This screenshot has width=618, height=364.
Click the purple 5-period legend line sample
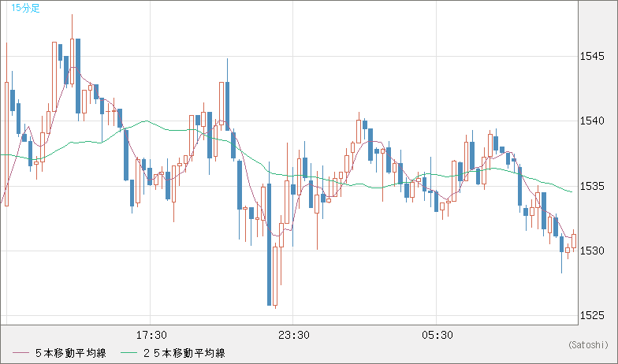coord(20,353)
